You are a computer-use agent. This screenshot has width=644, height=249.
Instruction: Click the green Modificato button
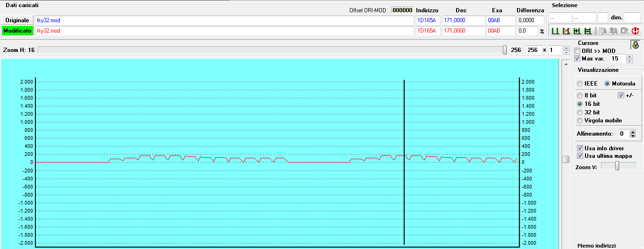(17, 31)
